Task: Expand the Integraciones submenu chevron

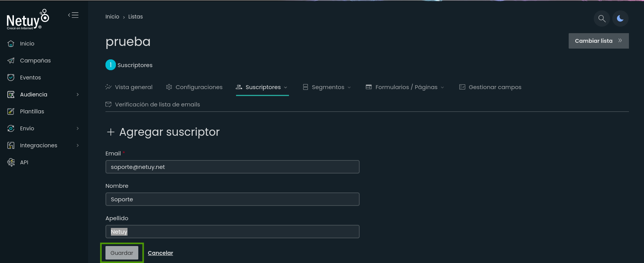Action: tap(78, 145)
